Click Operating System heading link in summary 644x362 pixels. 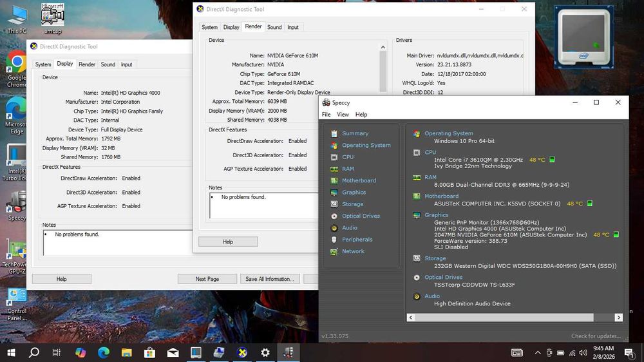(x=448, y=133)
